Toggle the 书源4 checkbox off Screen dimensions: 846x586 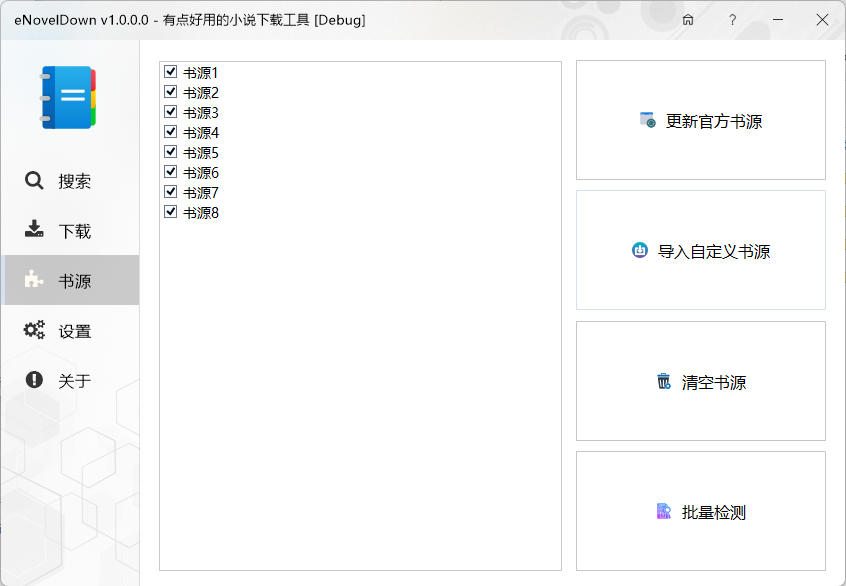tap(170, 131)
